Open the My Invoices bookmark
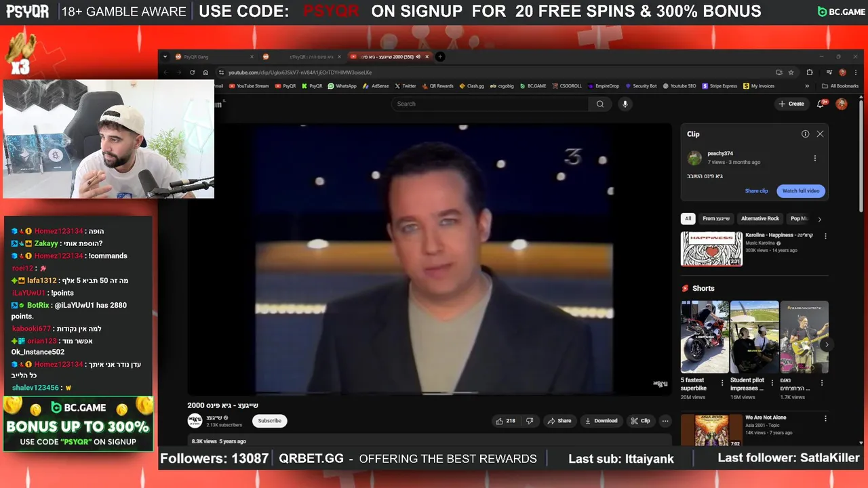The height and width of the screenshot is (488, 868). 759,86
